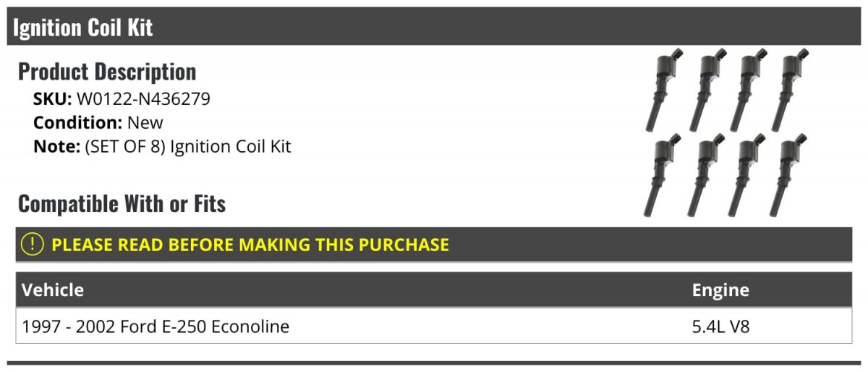Viewport: 868px width, 372px height.
Task: Click the 'Vehicle' column header
Action: pos(53,290)
